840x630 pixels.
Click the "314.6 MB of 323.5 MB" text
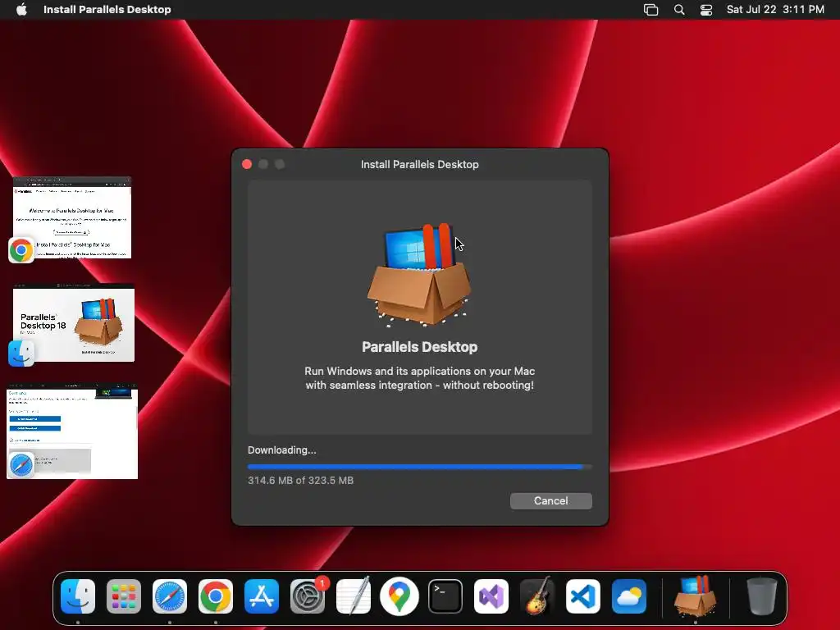(x=300, y=481)
